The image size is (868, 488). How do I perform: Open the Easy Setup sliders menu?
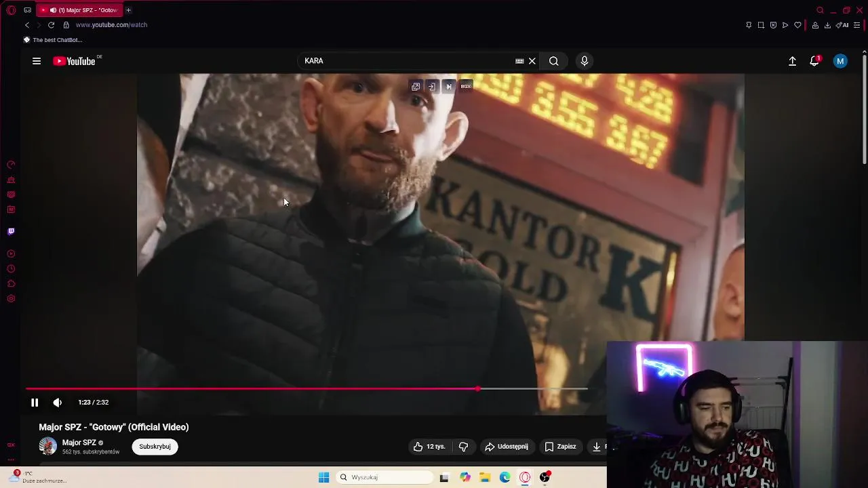tap(857, 25)
